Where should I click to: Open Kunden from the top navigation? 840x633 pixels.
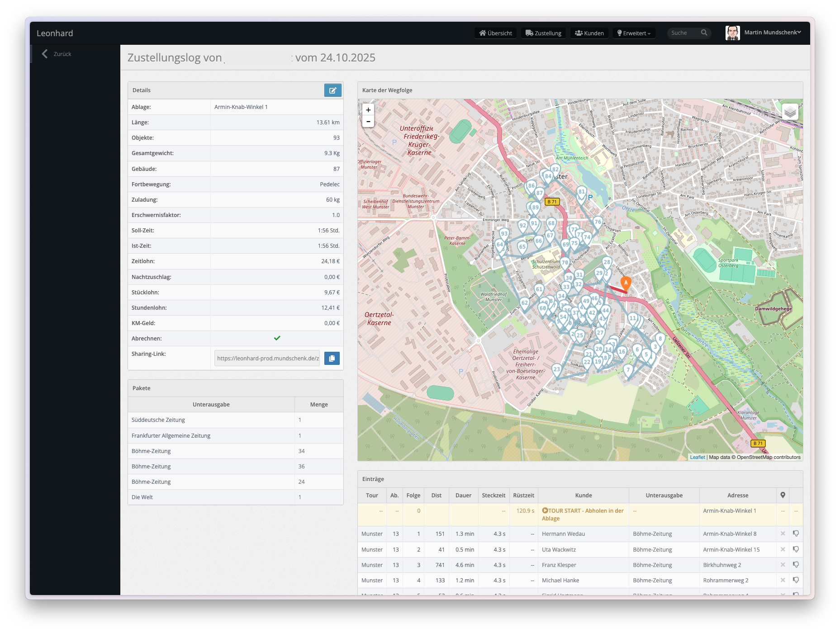[589, 33]
